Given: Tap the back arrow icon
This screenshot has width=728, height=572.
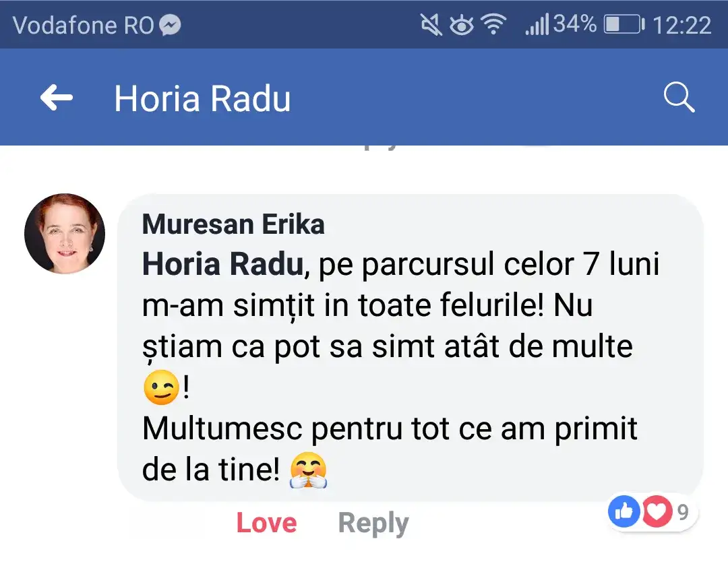Looking at the screenshot, I should point(57,98).
